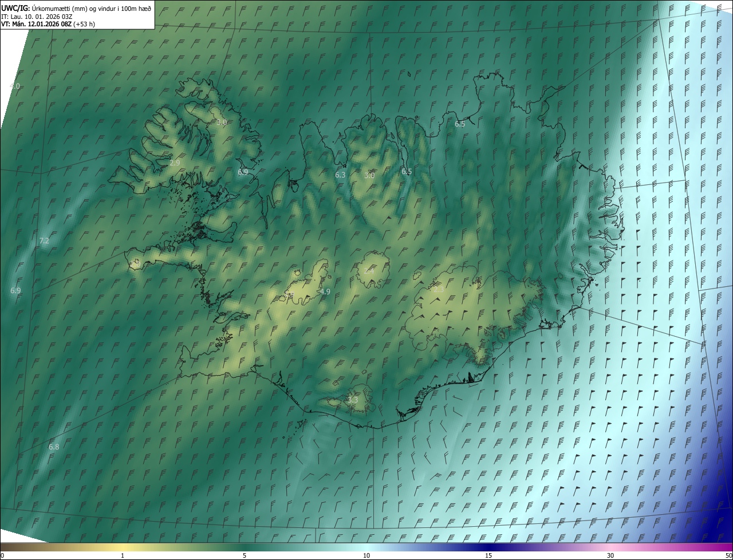The height and width of the screenshot is (560, 733).
Task: Click the 6.3 value on the north coast
Action: pyautogui.click(x=340, y=175)
